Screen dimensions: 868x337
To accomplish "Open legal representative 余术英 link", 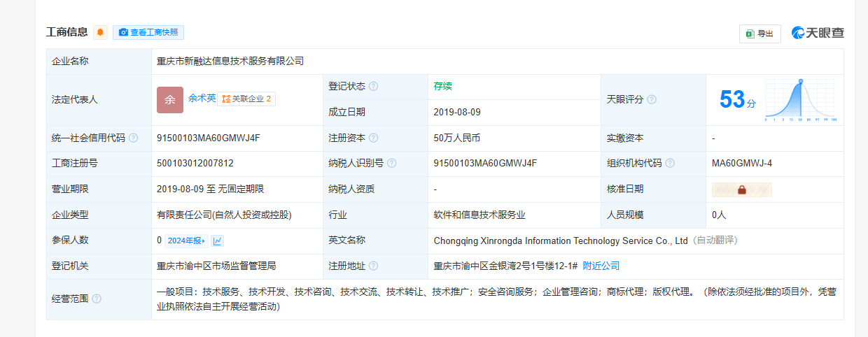I will [x=202, y=99].
